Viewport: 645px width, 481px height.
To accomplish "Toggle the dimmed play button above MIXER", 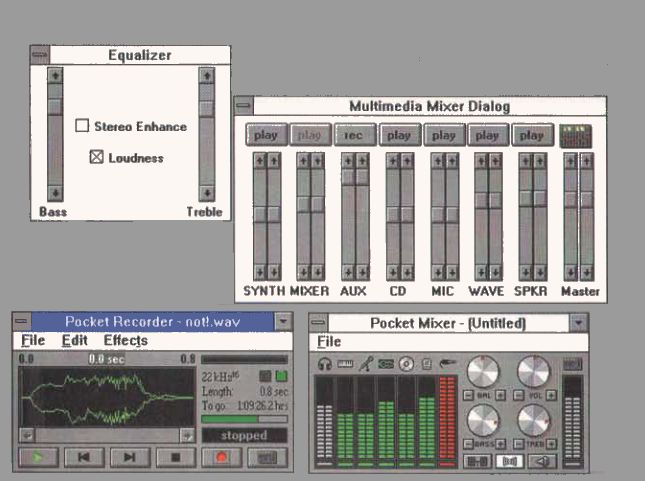I will point(310,135).
